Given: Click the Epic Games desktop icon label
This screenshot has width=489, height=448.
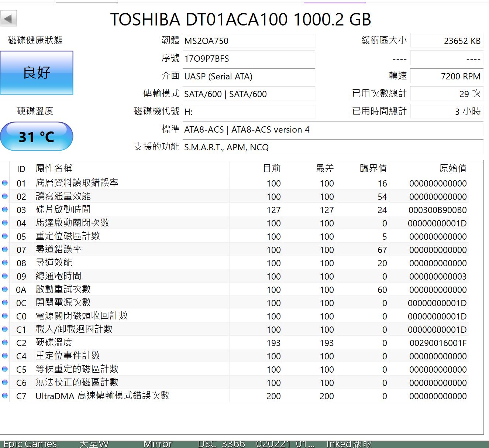Looking at the screenshot, I should pos(30,444).
